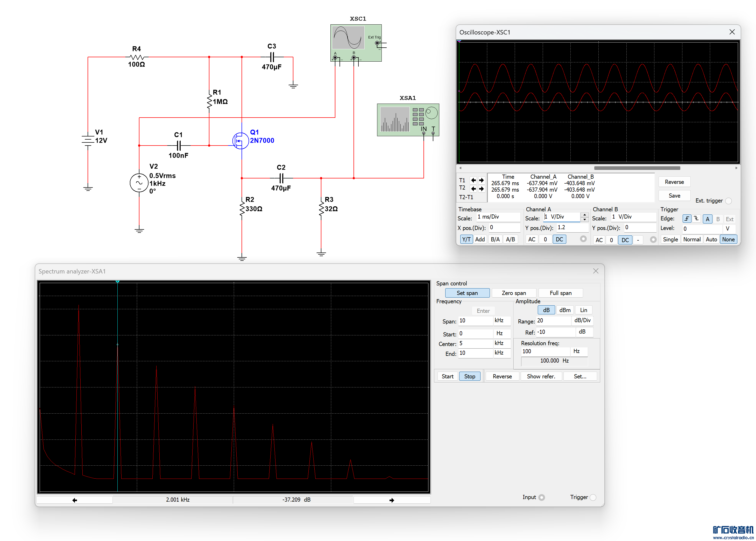Toggle spectrum analyzer Trigger indicator
The image size is (756, 541).
pyautogui.click(x=593, y=497)
